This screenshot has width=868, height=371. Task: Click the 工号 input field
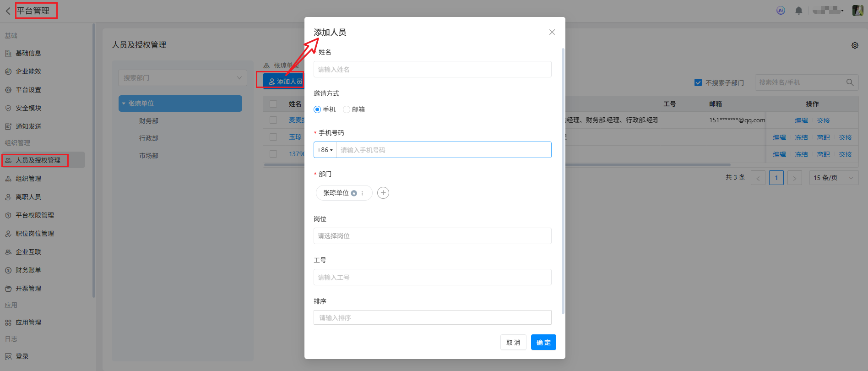[x=433, y=277]
